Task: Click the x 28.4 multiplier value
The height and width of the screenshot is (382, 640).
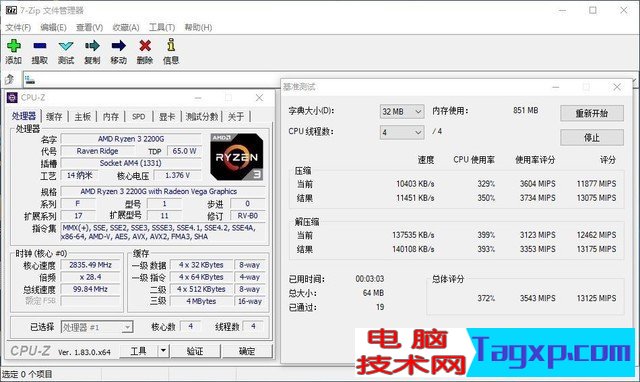Action: click(90, 277)
